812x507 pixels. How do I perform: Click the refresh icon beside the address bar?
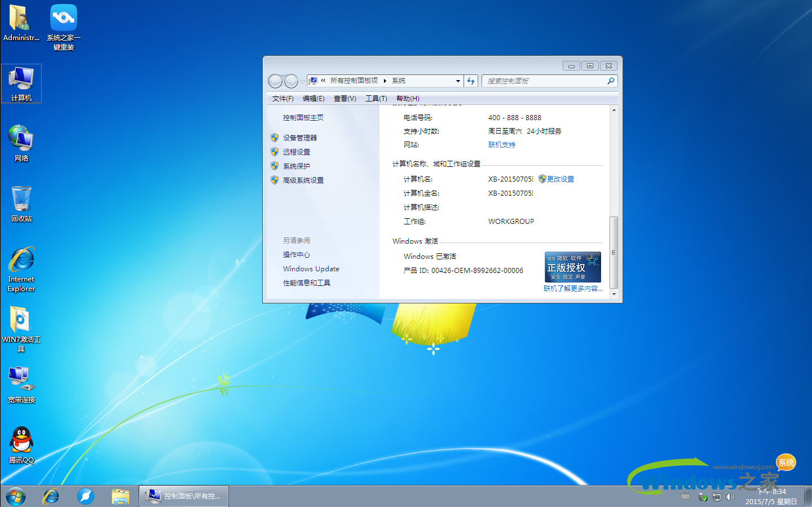coord(471,81)
